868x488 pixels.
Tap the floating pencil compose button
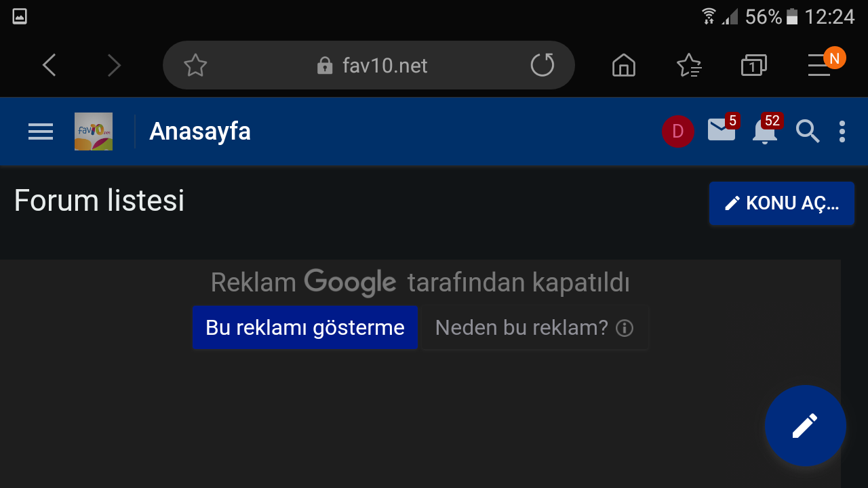(x=805, y=426)
